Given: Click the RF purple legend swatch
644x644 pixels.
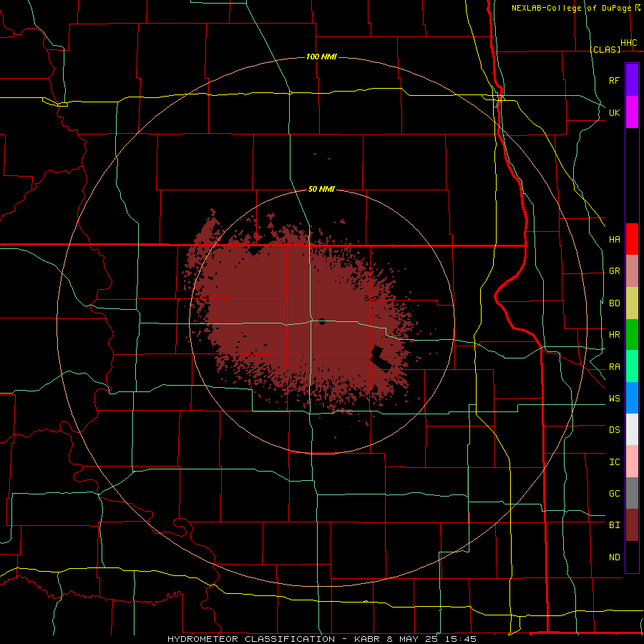Looking at the screenshot, I should pyautogui.click(x=632, y=80).
